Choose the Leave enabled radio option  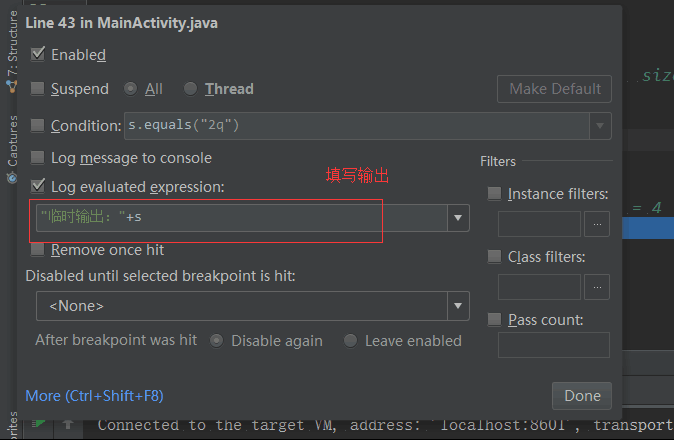pyautogui.click(x=350, y=341)
